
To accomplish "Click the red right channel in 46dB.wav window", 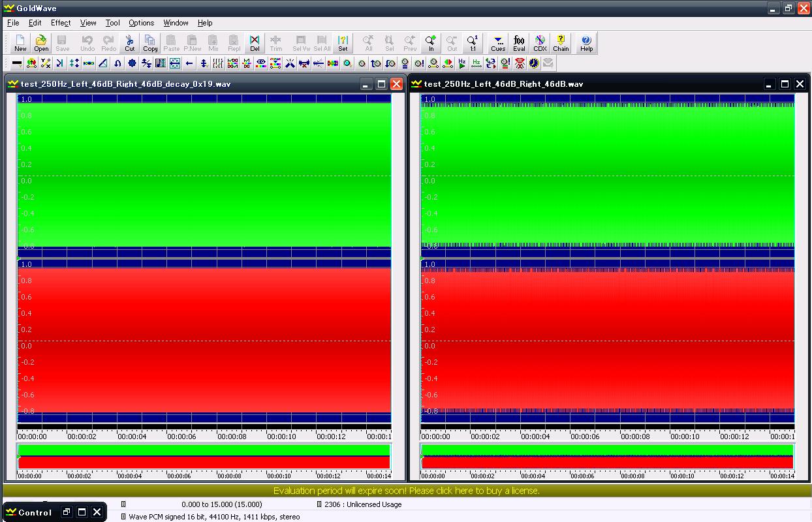I will click(608, 341).
